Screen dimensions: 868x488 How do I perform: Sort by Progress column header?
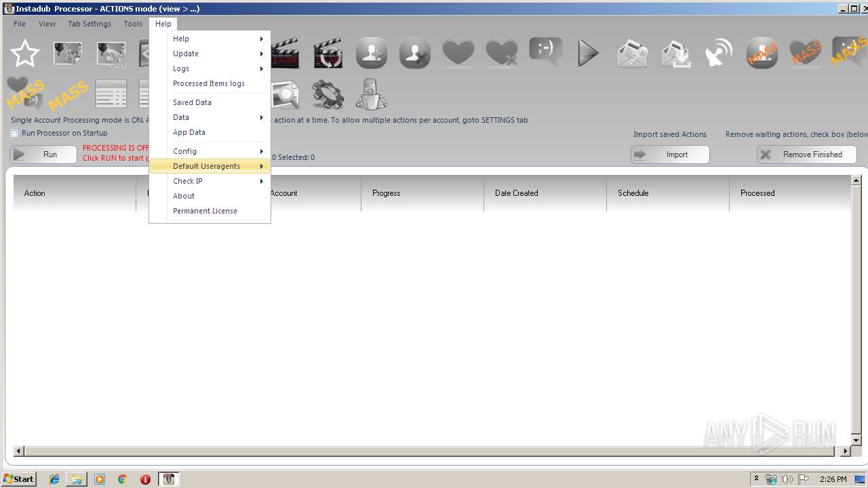pos(422,193)
